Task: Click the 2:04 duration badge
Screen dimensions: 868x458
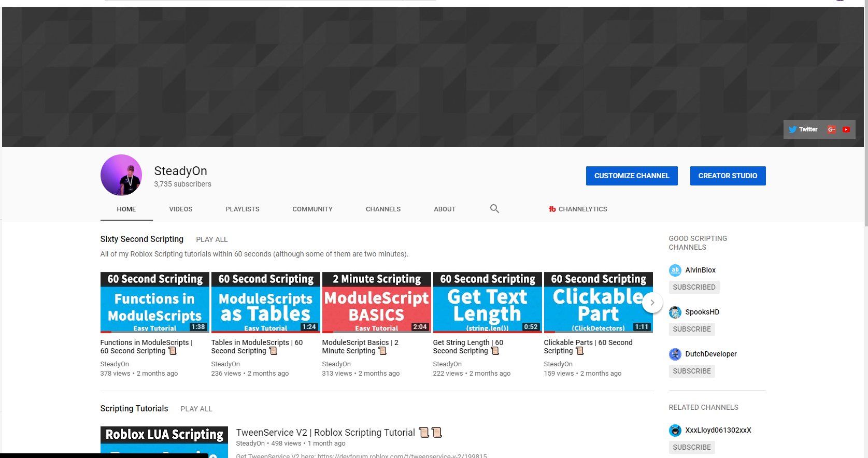Action: [420, 327]
